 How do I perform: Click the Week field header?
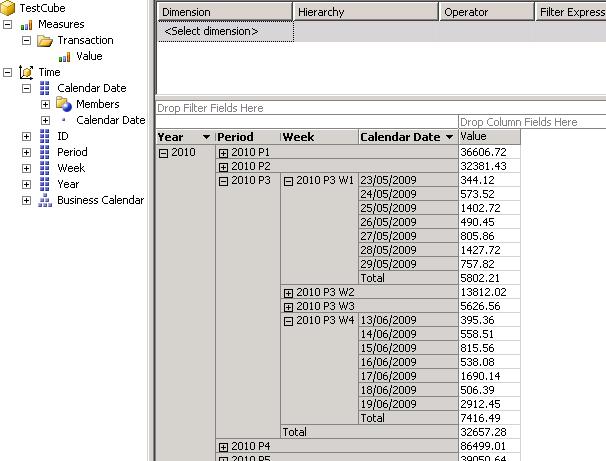(319, 137)
